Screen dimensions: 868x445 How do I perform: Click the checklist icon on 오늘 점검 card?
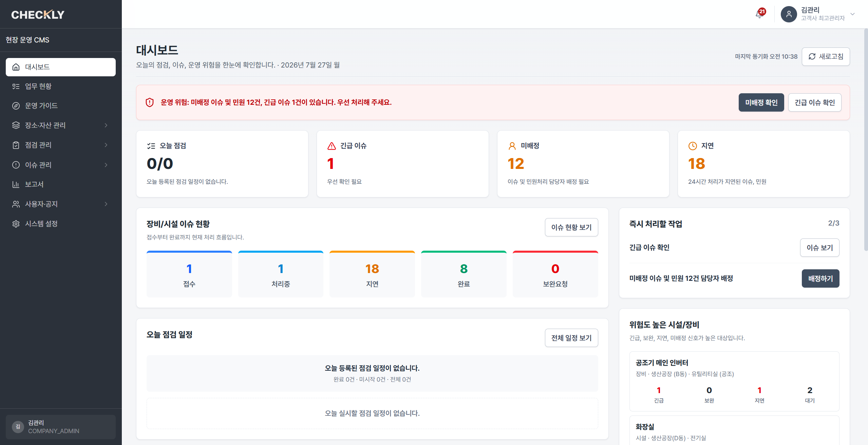point(151,146)
